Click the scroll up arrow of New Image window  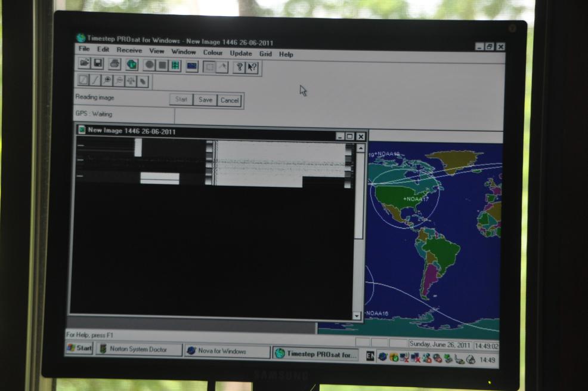point(360,149)
